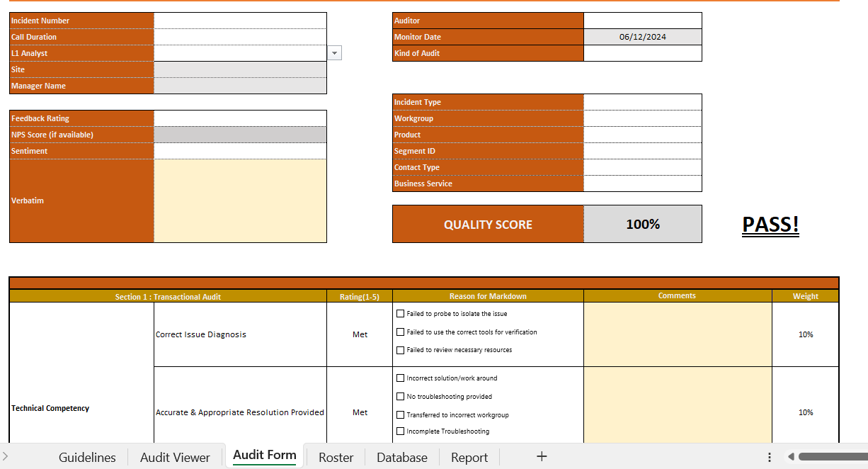This screenshot has width=868, height=469.
Task: Check 'Failed to review necessary resources'
Action: pos(401,350)
